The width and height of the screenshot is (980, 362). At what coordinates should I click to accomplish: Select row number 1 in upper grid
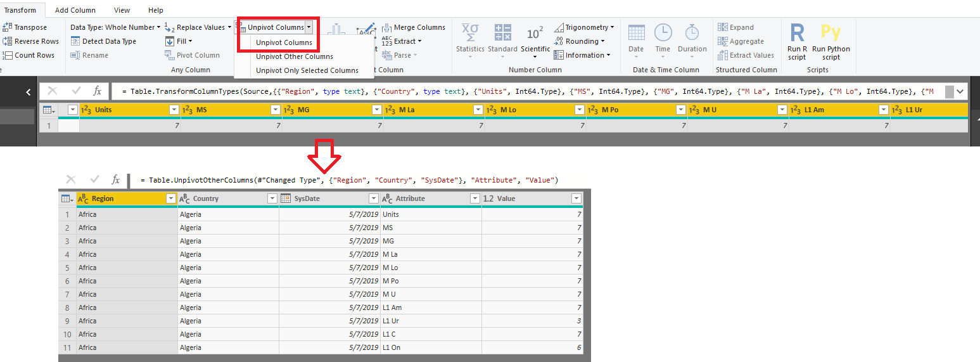tap(48, 126)
